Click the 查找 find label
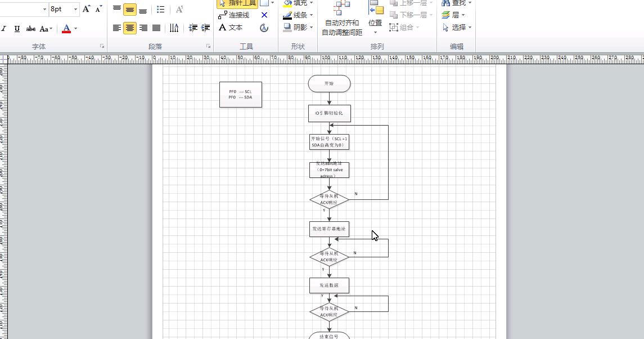Viewport: 644px width, 339px height. pos(459,3)
